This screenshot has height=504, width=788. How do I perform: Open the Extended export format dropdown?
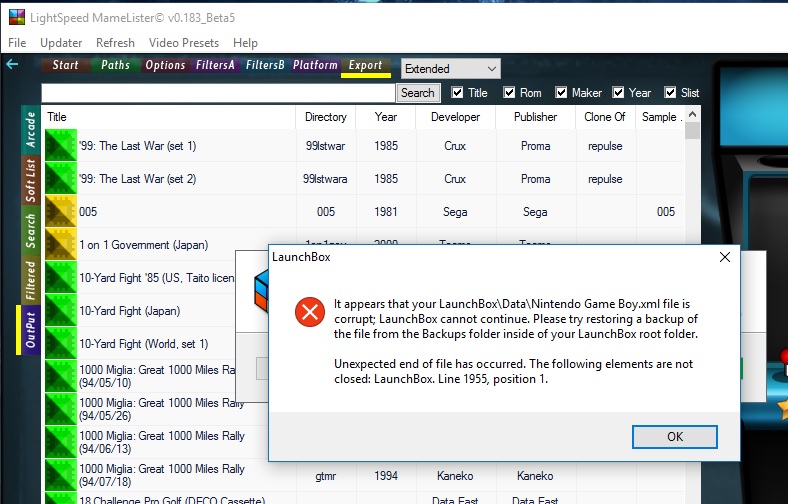coord(451,68)
